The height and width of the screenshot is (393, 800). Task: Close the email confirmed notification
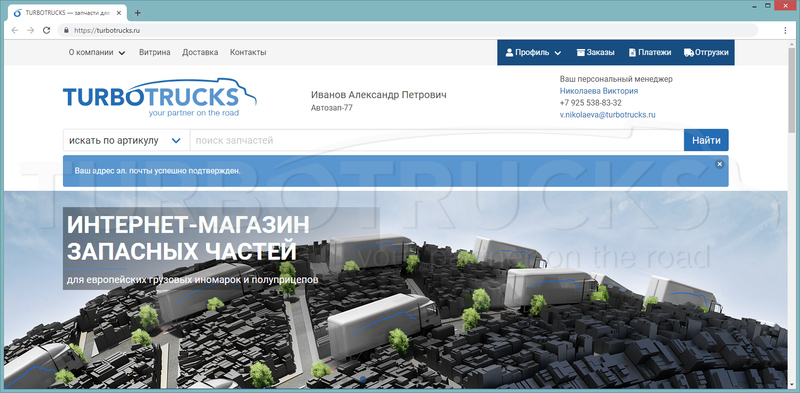pos(719,164)
